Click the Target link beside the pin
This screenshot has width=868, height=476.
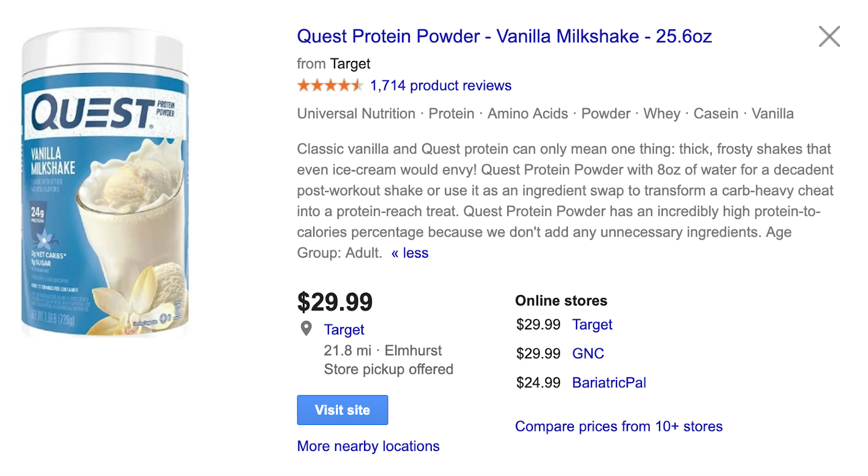pyautogui.click(x=344, y=330)
